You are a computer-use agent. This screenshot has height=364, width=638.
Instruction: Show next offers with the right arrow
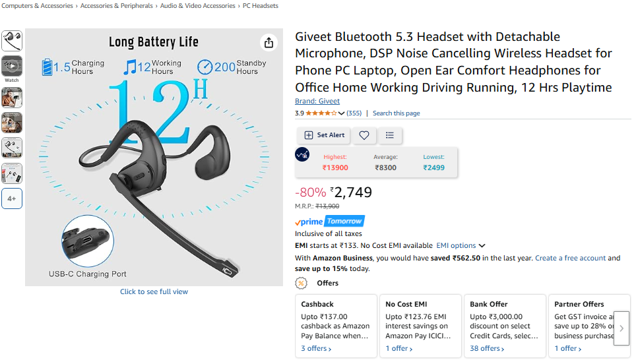622,328
